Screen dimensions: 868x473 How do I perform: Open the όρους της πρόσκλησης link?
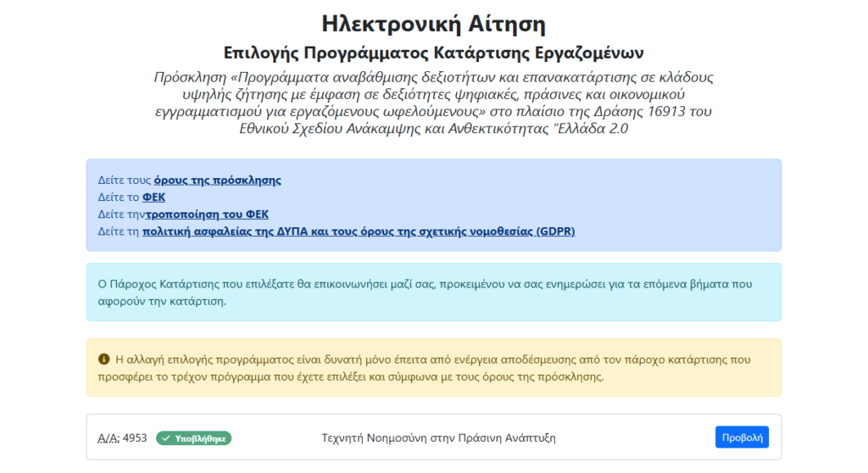click(x=217, y=181)
